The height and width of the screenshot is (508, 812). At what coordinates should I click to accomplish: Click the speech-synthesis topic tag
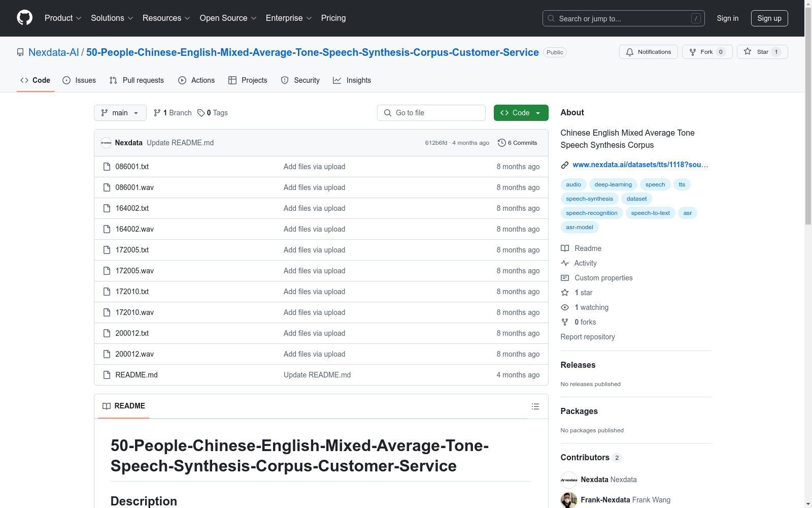[x=590, y=199]
